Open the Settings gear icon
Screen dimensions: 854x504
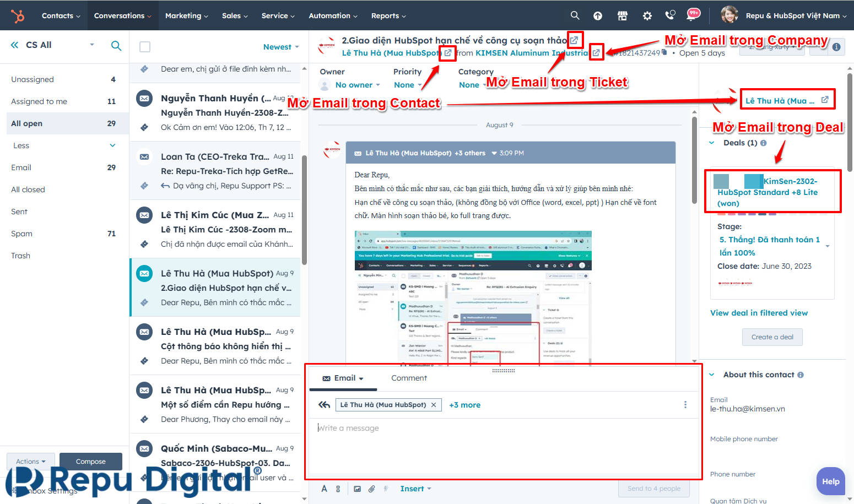pos(647,16)
